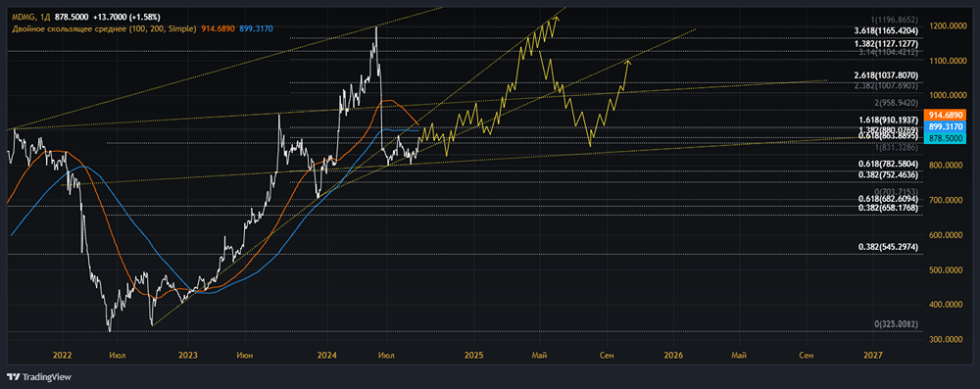Image resolution: width=980 pixels, height=389 pixels.
Task: Click the Июн time axis label
Action: tap(246, 356)
